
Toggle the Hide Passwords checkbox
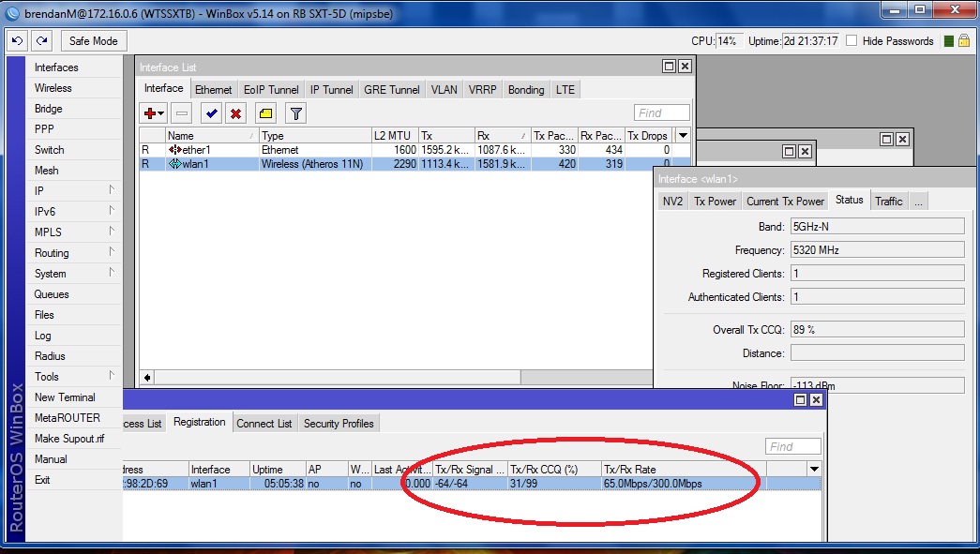[x=852, y=40]
